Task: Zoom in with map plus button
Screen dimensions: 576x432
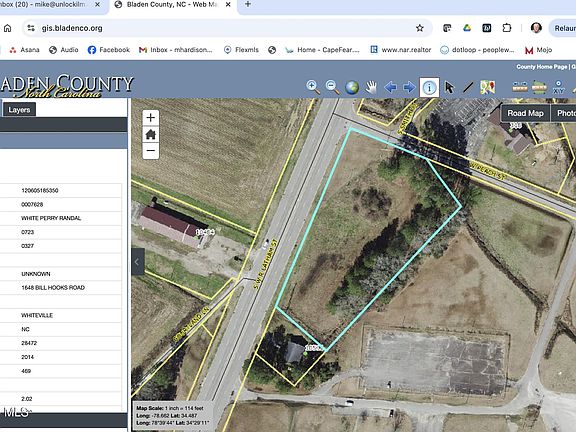Action: tap(151, 118)
